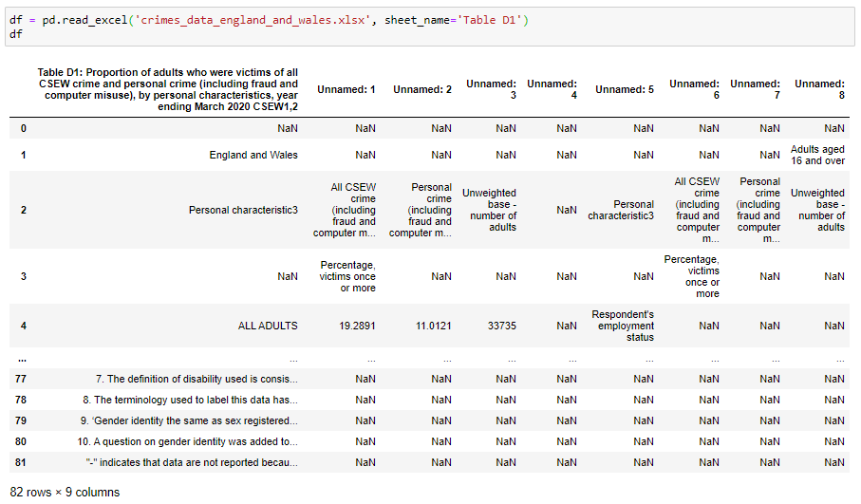Click 'Personal crime' cell in Unnamed: 7
The image size is (861, 504).
pos(758,211)
